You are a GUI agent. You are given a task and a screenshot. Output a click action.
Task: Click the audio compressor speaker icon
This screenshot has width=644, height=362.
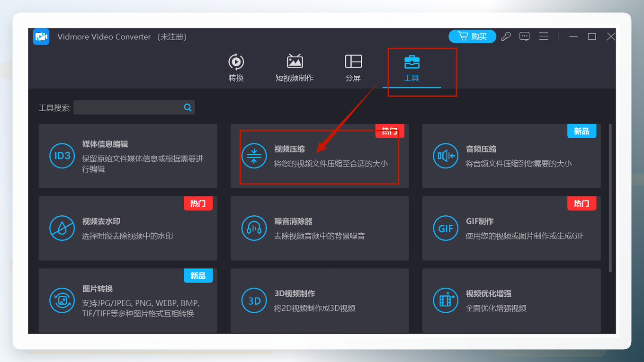point(446,156)
